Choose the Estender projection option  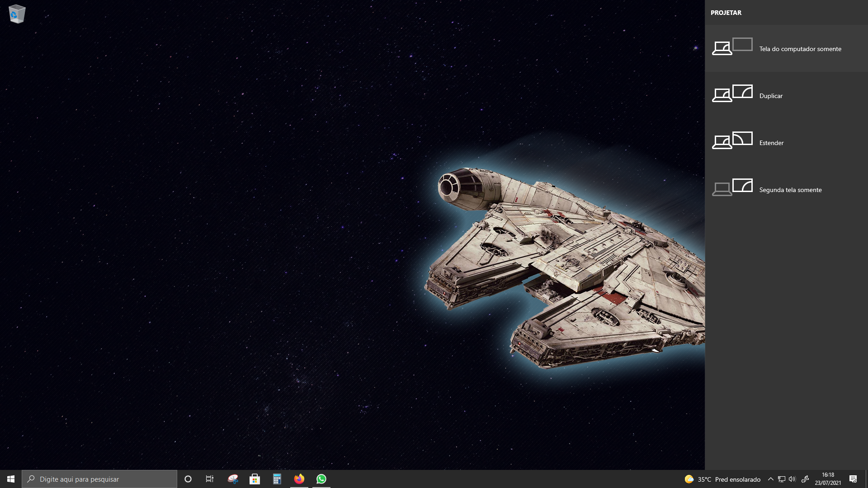tap(786, 142)
